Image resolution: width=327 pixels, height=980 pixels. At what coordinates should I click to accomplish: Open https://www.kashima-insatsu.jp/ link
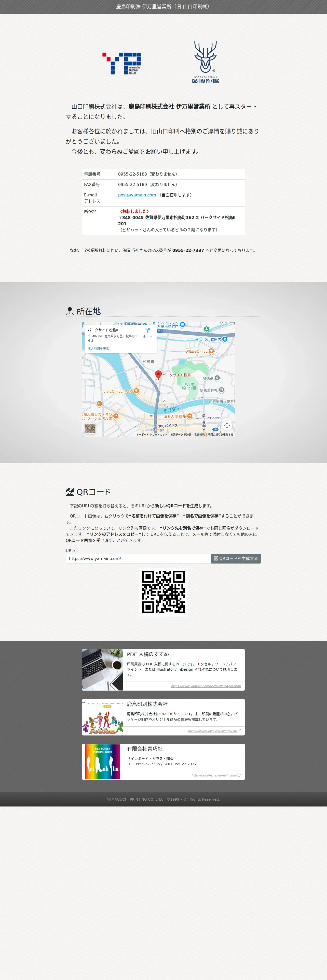[x=214, y=731]
